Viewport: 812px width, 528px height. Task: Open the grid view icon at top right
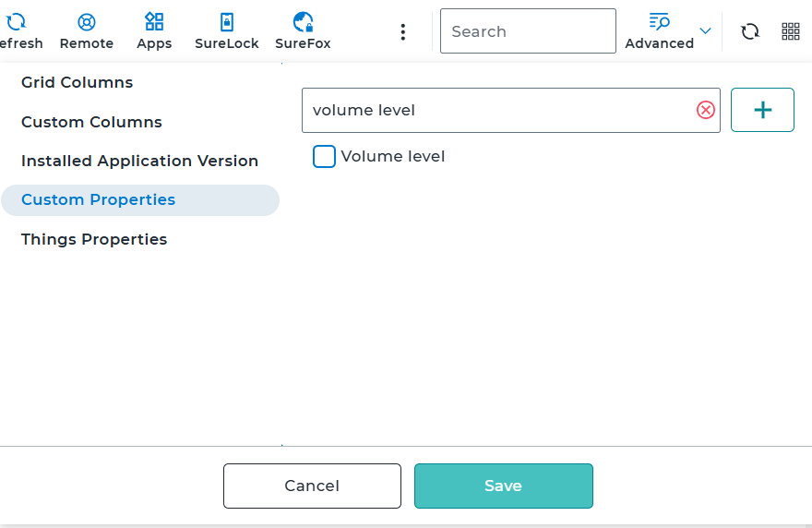(x=791, y=31)
